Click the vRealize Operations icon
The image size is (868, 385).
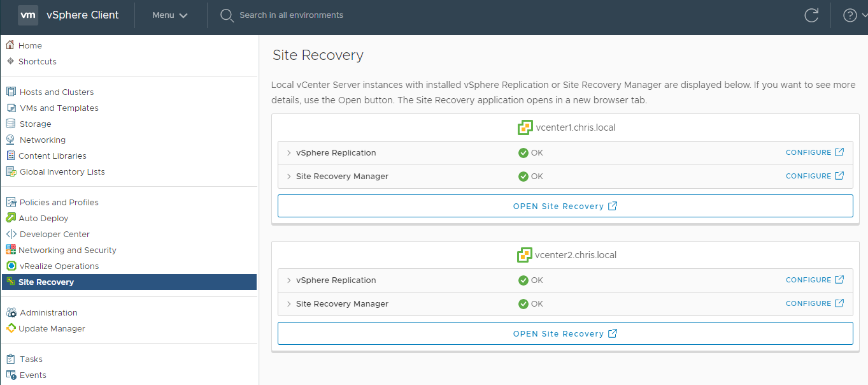pyautogui.click(x=11, y=266)
